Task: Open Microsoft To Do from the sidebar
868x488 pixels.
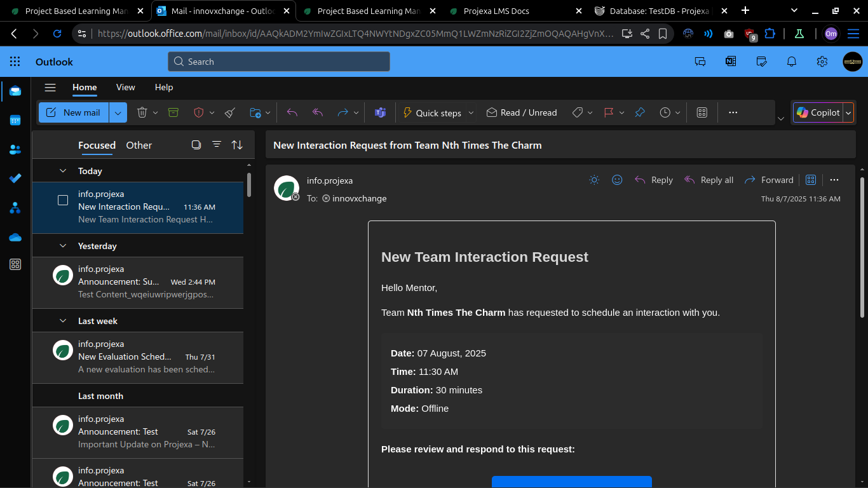Action: pos(15,179)
